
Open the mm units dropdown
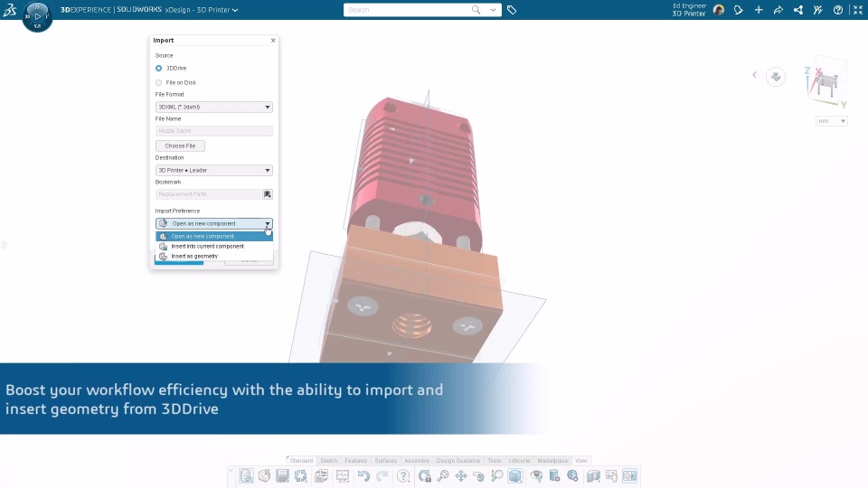832,121
